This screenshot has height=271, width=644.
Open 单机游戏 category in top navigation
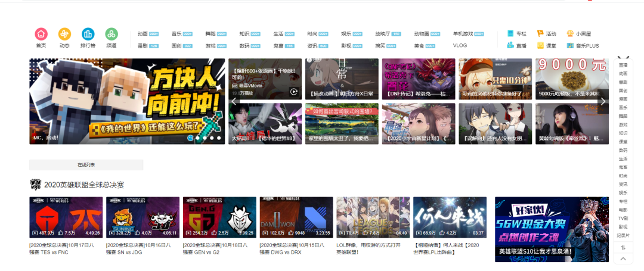click(463, 33)
